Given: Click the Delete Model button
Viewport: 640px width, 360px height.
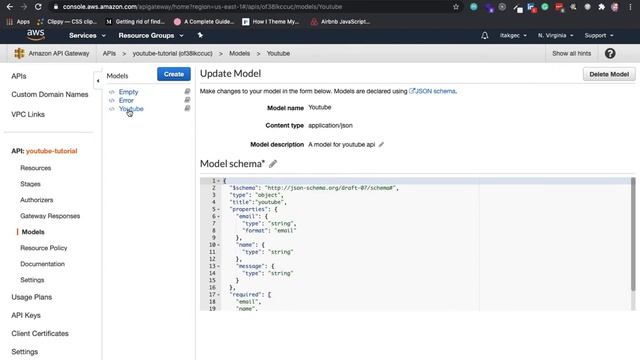Looking at the screenshot, I should [x=609, y=74].
